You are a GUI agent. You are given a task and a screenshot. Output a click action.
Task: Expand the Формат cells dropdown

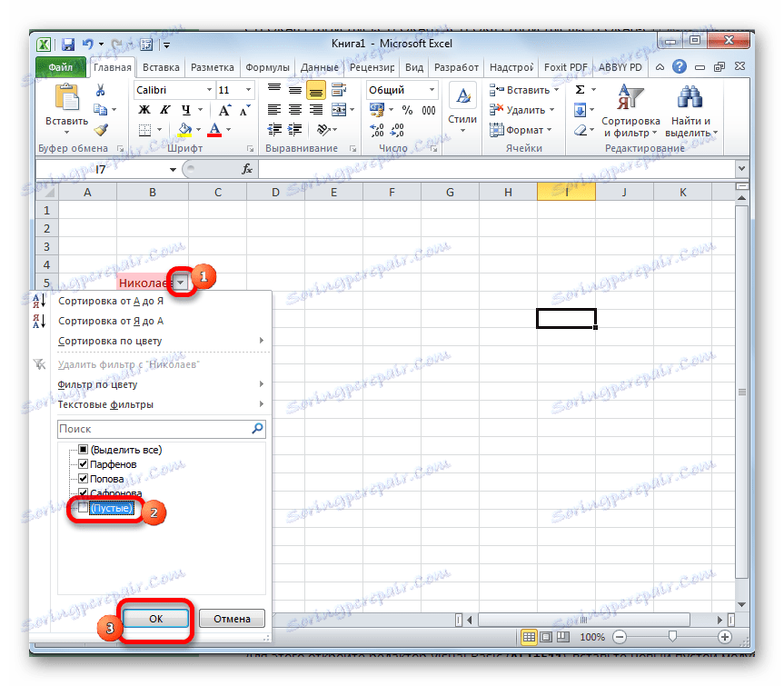pos(549,130)
